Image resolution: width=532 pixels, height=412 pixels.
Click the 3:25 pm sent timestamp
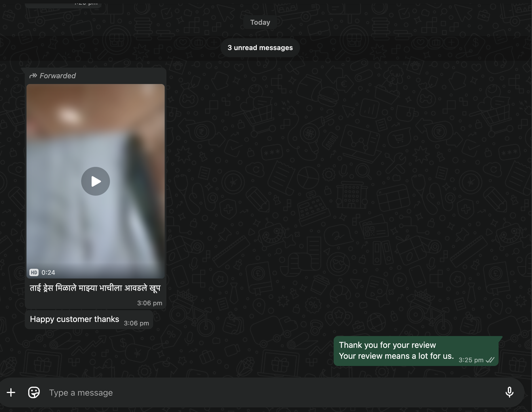471,360
